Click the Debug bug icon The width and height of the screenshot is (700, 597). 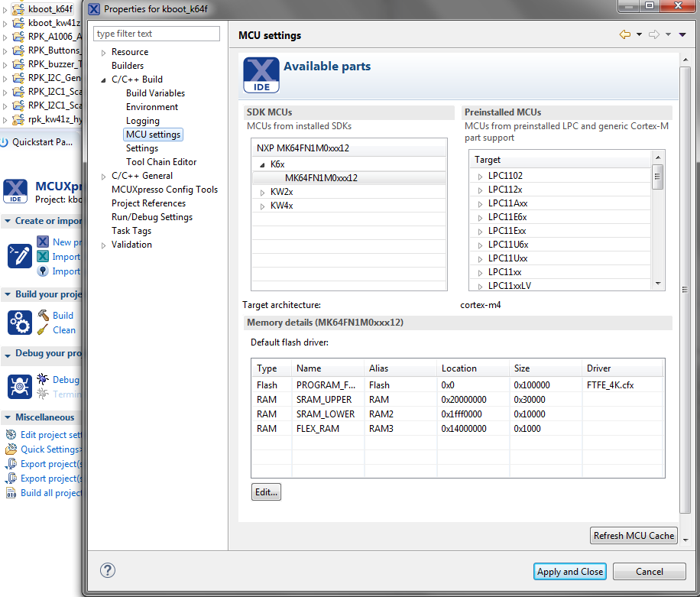[43, 379]
